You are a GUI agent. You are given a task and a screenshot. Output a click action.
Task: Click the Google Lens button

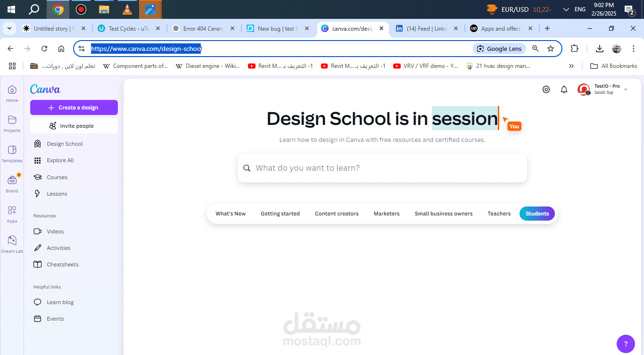[x=499, y=49]
